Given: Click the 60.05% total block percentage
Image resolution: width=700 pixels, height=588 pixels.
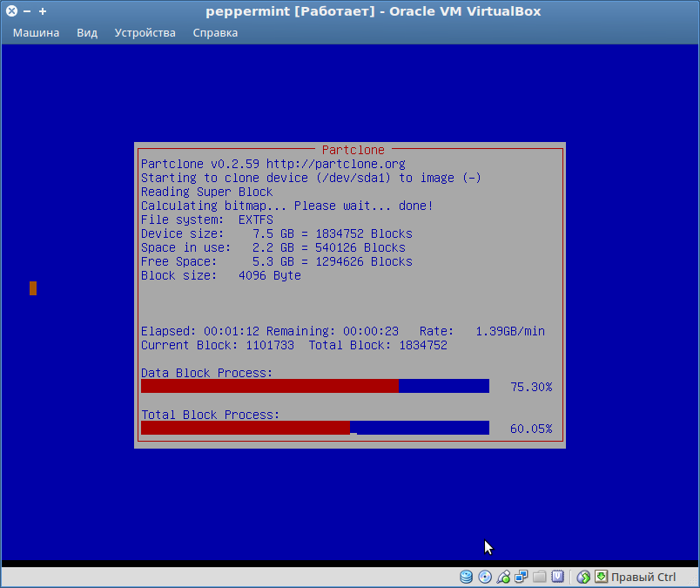Looking at the screenshot, I should pyautogui.click(x=531, y=429).
